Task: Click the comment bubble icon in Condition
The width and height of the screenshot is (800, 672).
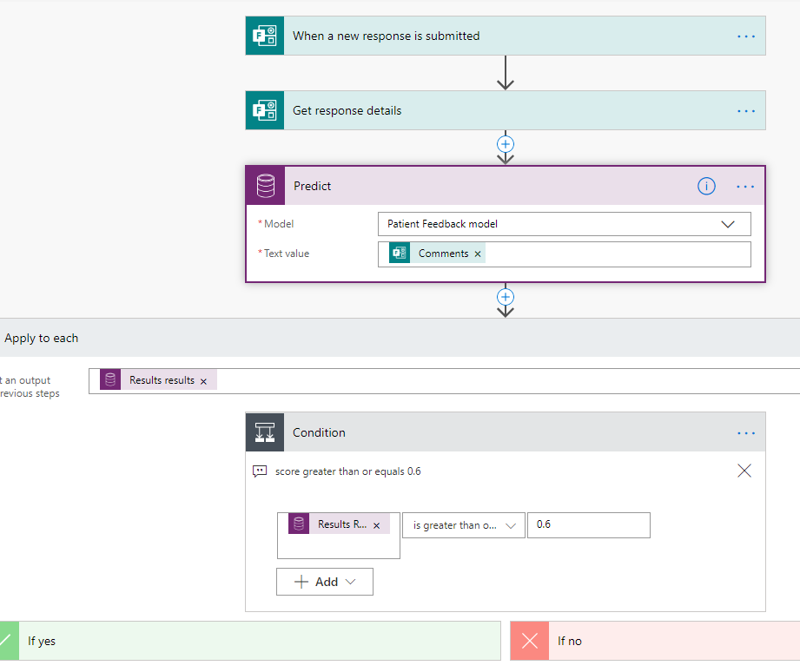Action: click(x=260, y=471)
